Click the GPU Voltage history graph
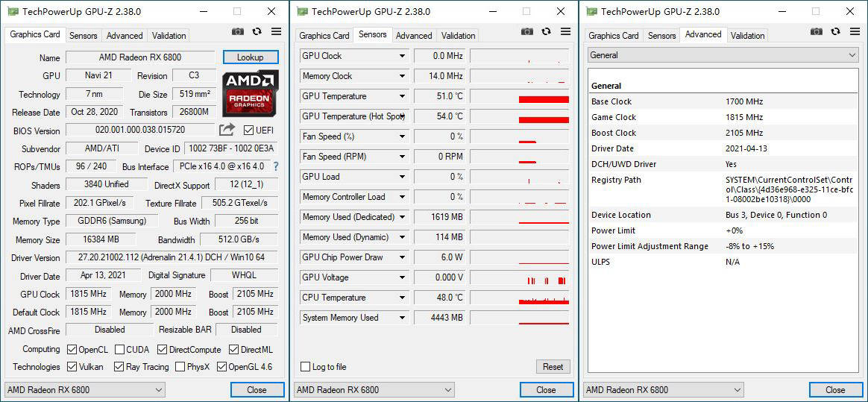 coord(520,277)
